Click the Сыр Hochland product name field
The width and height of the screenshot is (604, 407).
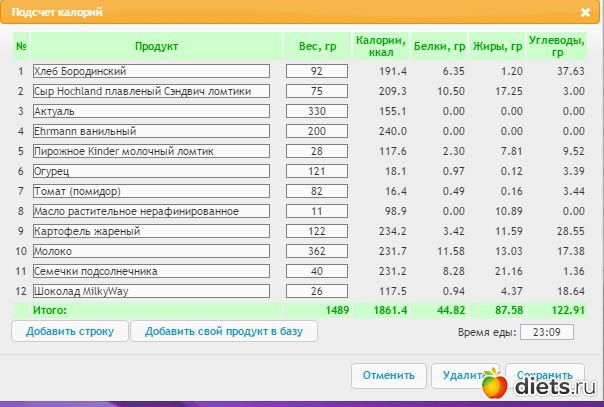(x=151, y=91)
